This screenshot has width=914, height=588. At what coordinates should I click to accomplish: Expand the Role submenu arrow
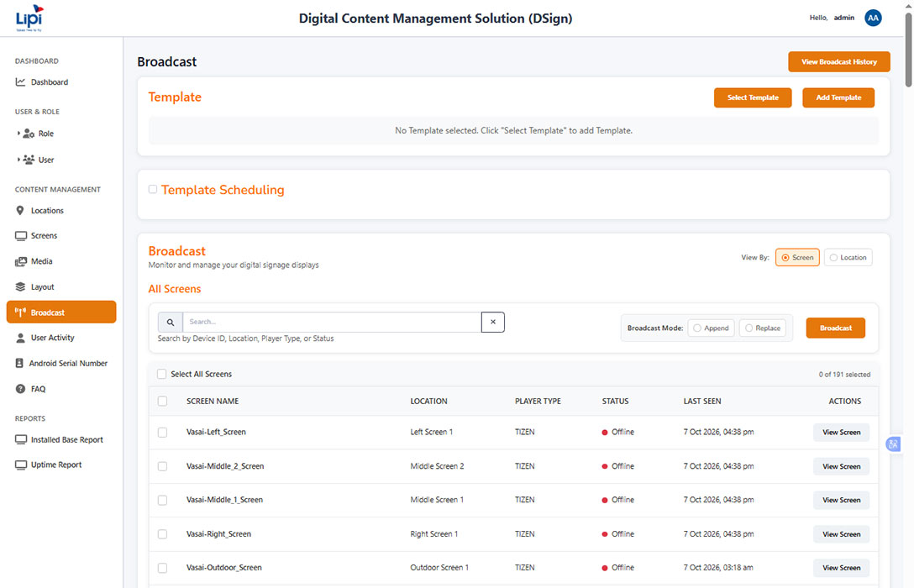pos(18,134)
